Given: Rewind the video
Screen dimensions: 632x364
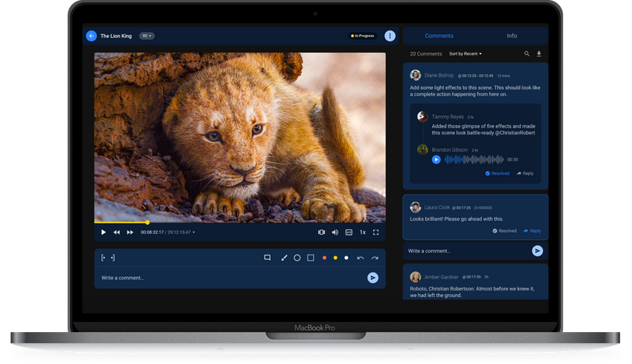Looking at the screenshot, I should tap(117, 233).
